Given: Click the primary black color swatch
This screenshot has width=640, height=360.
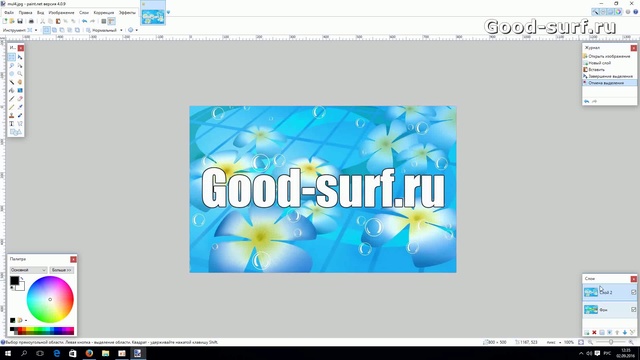Looking at the screenshot, I should pos(14,281).
